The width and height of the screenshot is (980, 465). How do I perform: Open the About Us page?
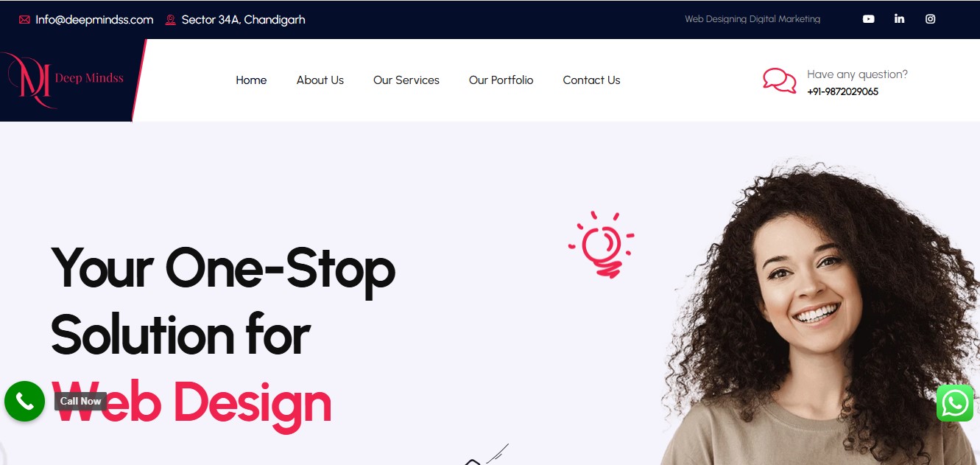(x=320, y=80)
